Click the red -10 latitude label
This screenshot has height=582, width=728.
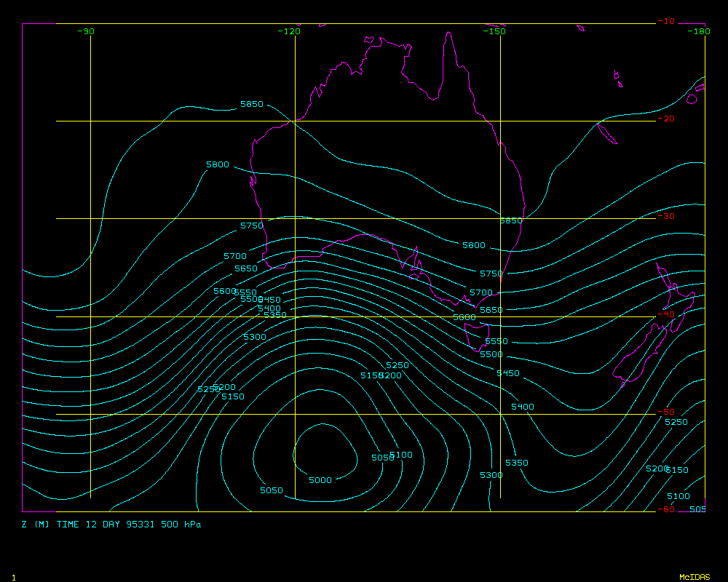665,22
